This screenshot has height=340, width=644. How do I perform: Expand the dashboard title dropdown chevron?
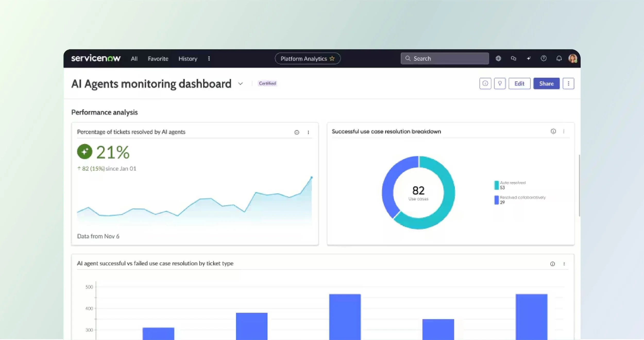click(240, 84)
